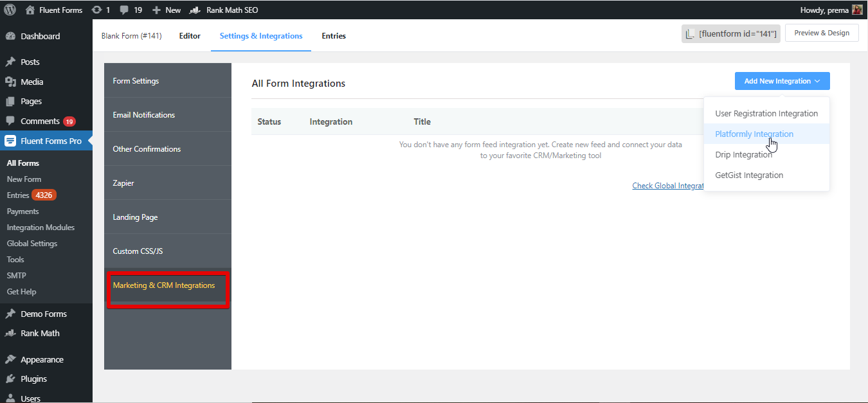Open the Global Settings submenu link
Image resolution: width=868 pixels, height=403 pixels.
(x=32, y=244)
